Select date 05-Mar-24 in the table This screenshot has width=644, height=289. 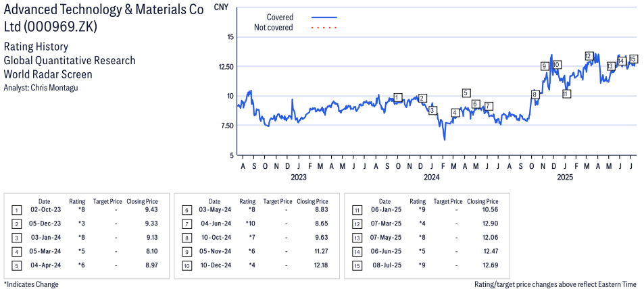[46, 251]
